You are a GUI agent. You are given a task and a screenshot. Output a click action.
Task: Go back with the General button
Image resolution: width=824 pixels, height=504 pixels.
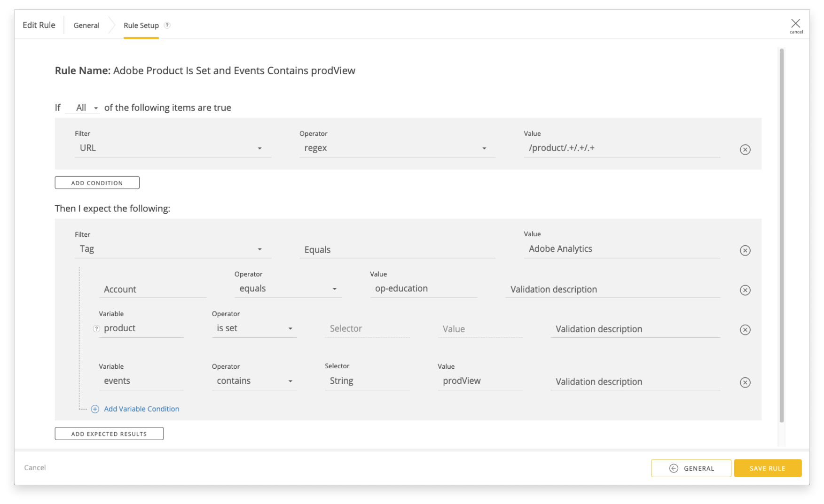pos(691,468)
